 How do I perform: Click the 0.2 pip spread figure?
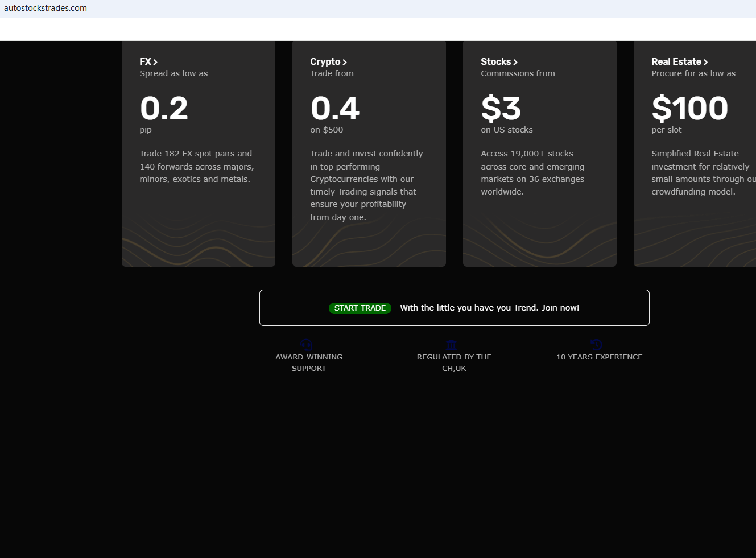pyautogui.click(x=164, y=108)
